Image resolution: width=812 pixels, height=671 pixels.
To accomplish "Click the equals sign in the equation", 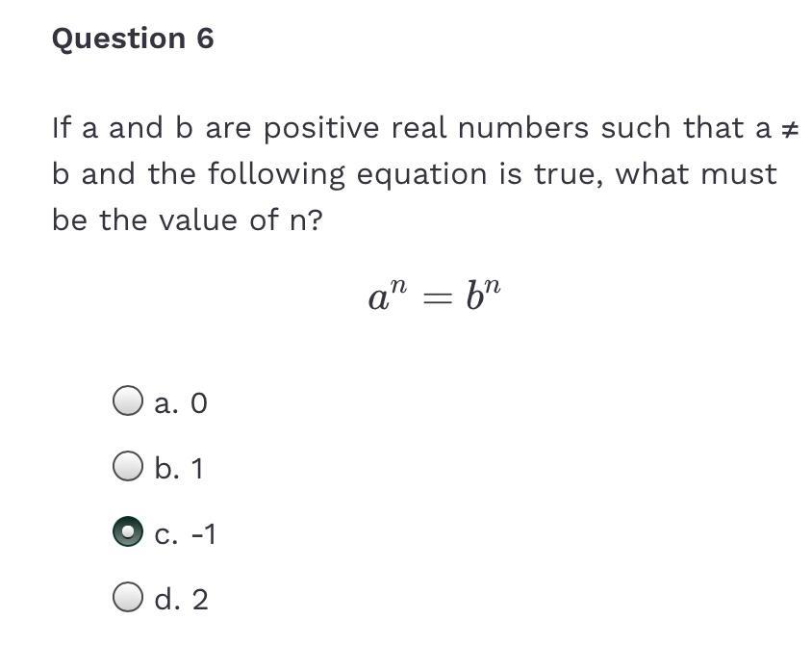I will [436, 298].
